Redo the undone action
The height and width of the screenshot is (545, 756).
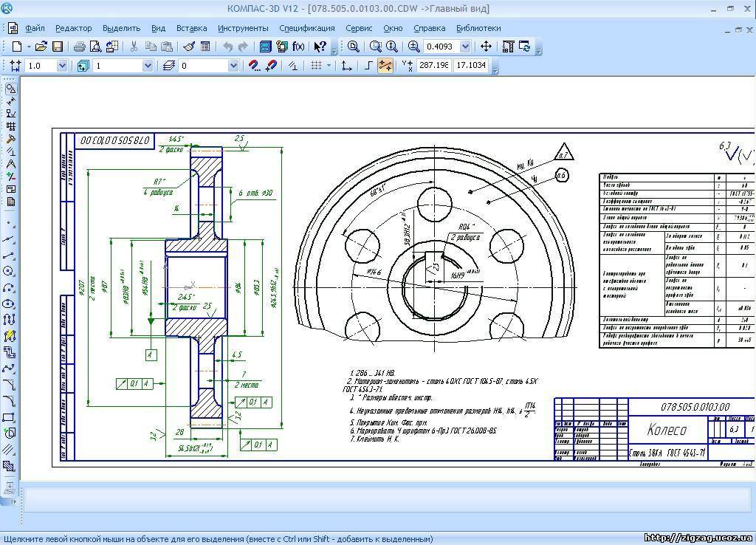tap(243, 47)
